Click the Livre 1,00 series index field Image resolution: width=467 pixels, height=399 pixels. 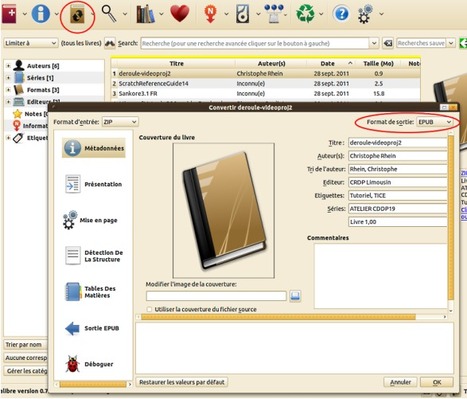(x=397, y=222)
